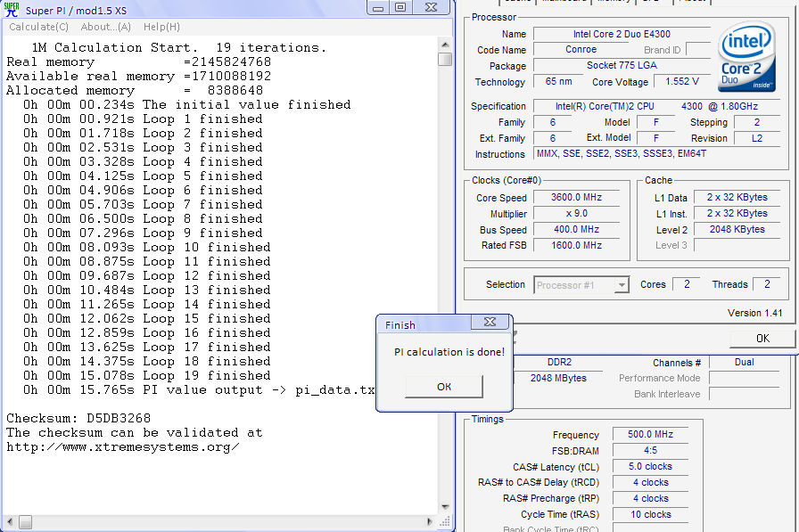
Task: Click the Rated FSB value 1600.0 MHz
Action: [576, 245]
